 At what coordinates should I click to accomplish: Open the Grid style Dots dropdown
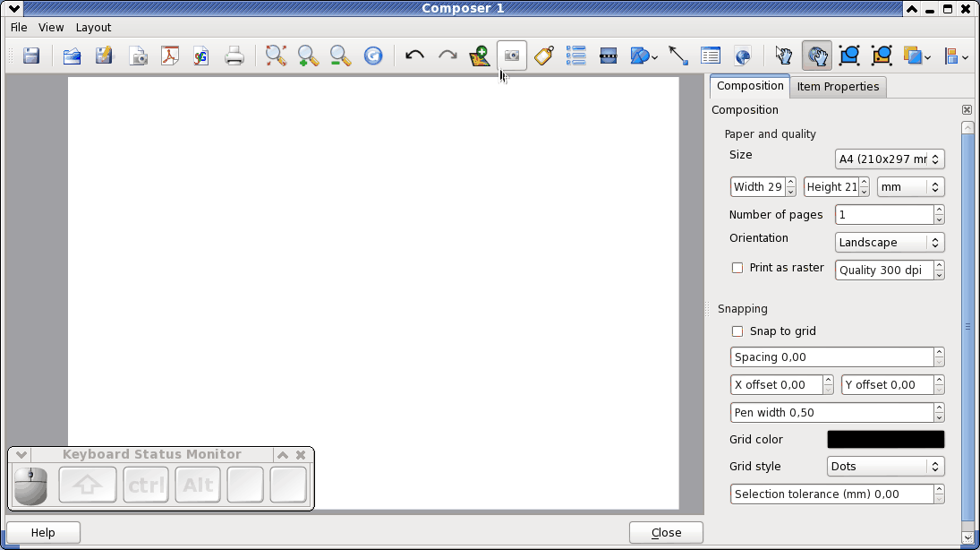tap(886, 467)
